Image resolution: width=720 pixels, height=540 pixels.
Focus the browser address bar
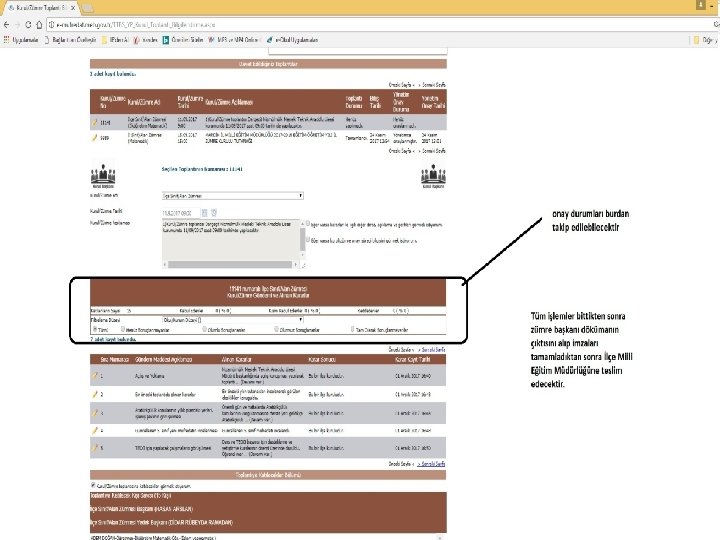(x=381, y=25)
